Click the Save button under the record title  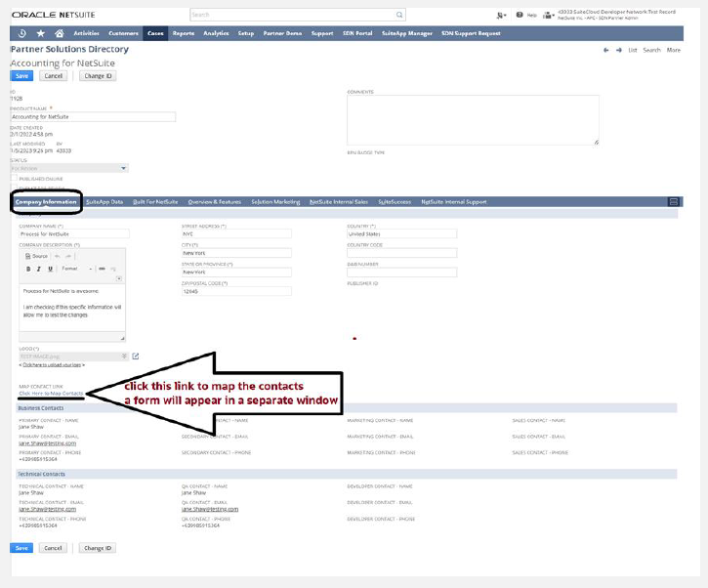(21, 76)
